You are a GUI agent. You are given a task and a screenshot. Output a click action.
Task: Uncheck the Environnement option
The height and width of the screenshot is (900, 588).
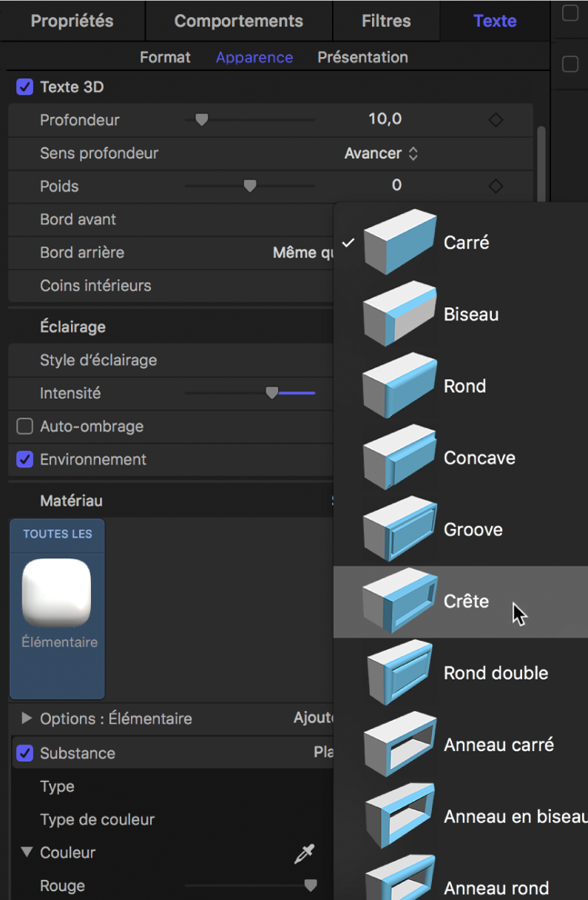click(23, 459)
